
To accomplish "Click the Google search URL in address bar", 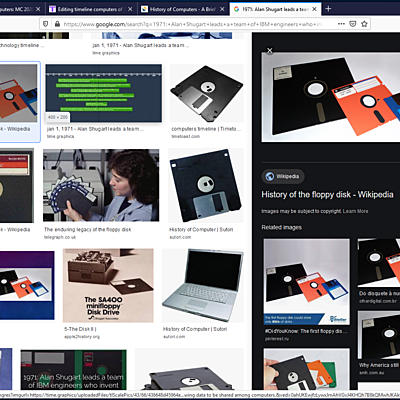I will (193, 24).
